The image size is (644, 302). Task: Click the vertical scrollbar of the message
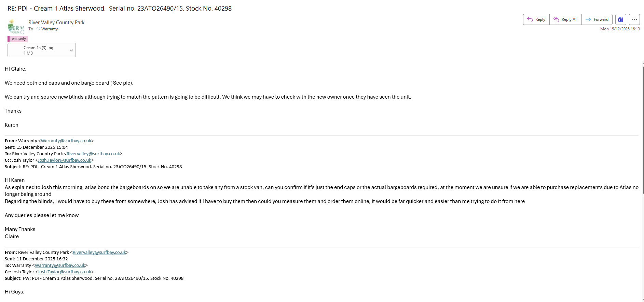click(643, 130)
